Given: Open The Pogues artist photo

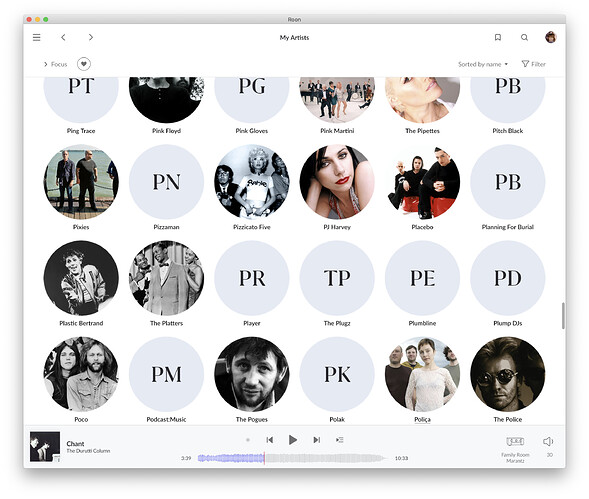Looking at the screenshot, I should tap(252, 374).
